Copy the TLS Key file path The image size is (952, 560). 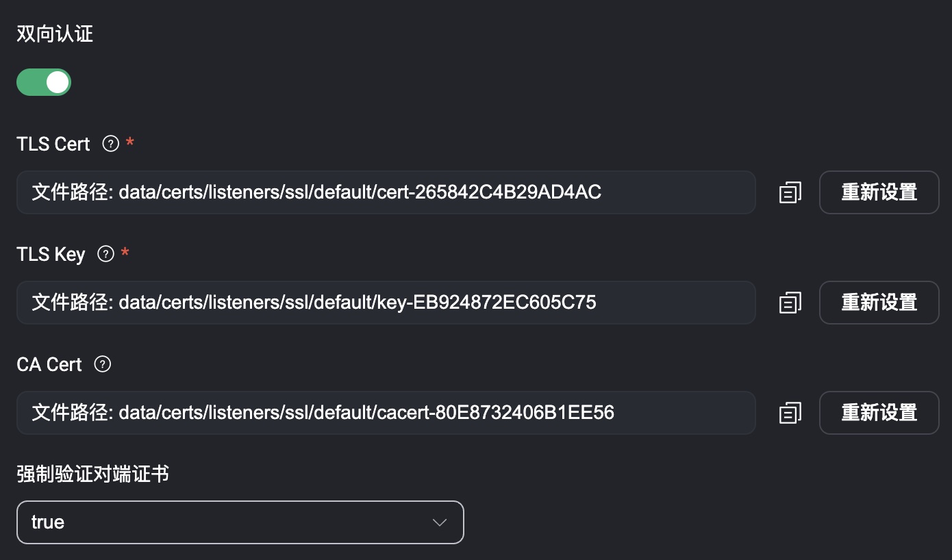pos(790,303)
